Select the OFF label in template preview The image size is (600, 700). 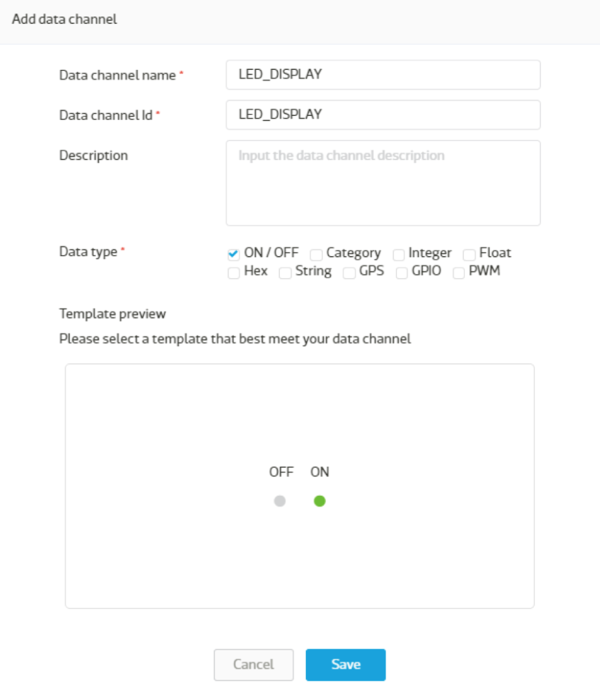[281, 472]
